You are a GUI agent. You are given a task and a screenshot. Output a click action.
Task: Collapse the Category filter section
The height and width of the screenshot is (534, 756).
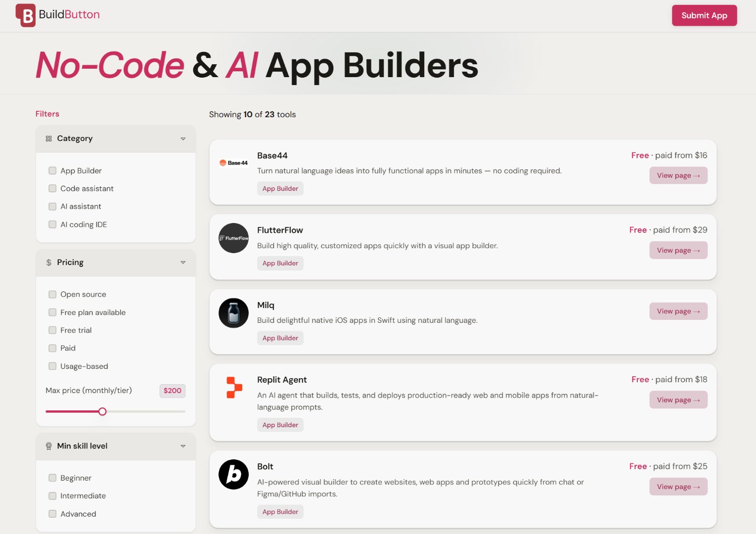tap(183, 139)
